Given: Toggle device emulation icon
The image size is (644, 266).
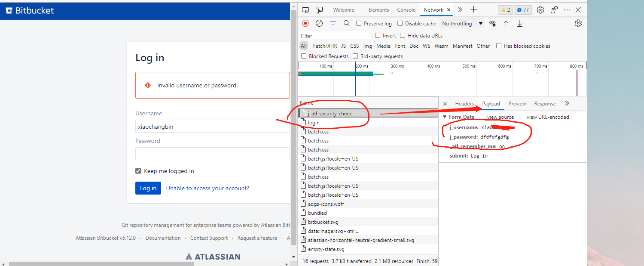Looking at the screenshot, I should tap(319, 9).
